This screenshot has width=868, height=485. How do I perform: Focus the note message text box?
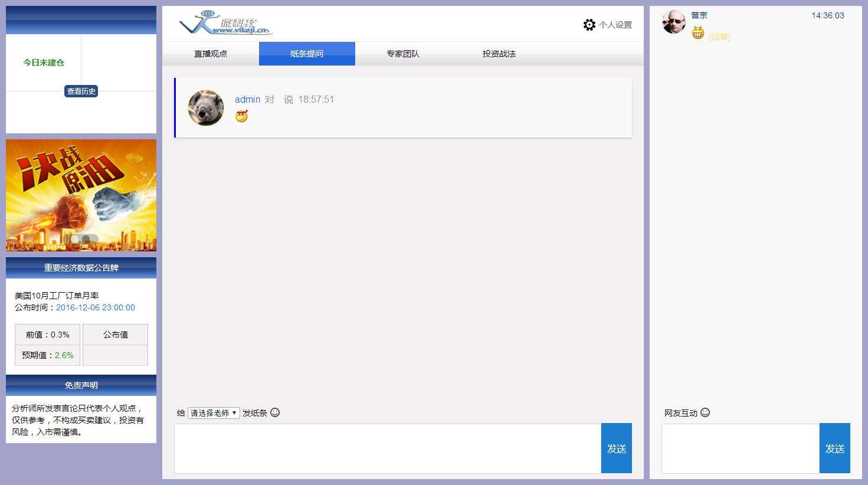point(388,448)
